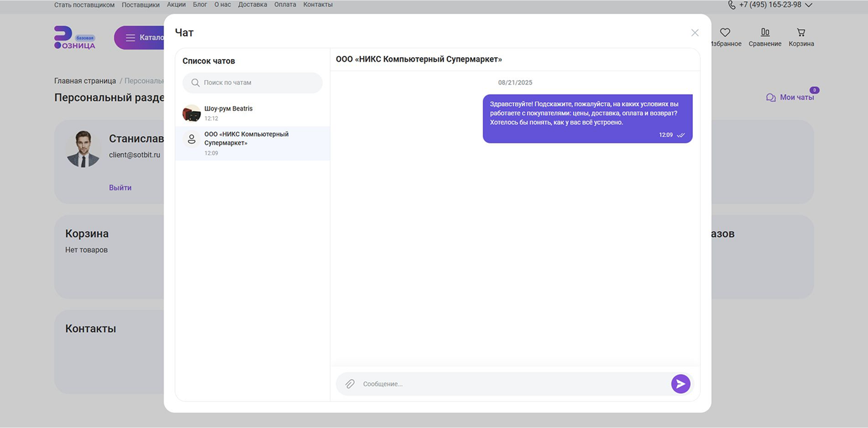
Task: Click the sent message bubble
Action: coord(588,119)
